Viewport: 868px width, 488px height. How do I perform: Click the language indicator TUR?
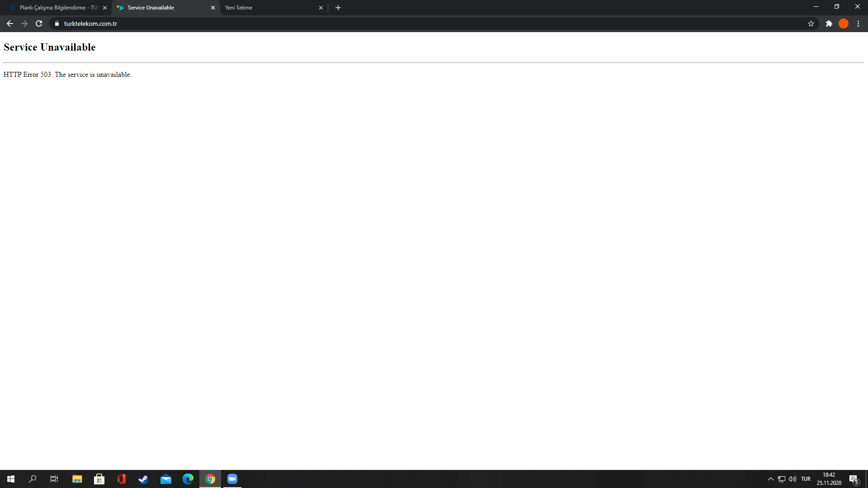pos(806,479)
